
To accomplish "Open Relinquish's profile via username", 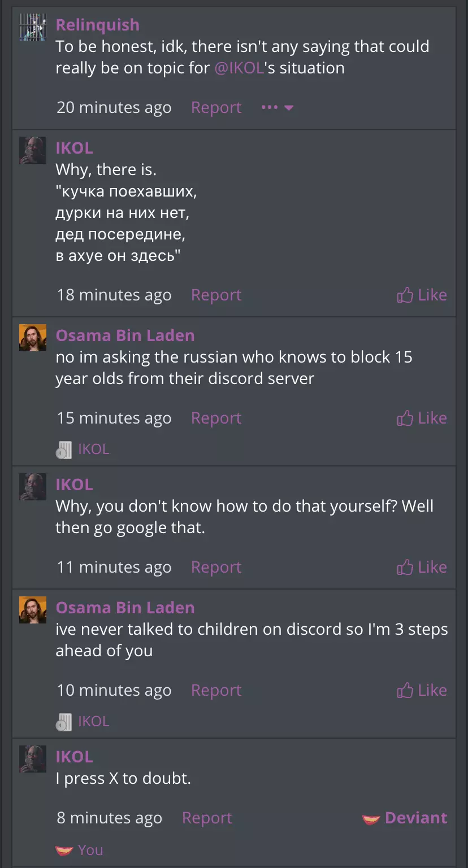I will (x=97, y=25).
